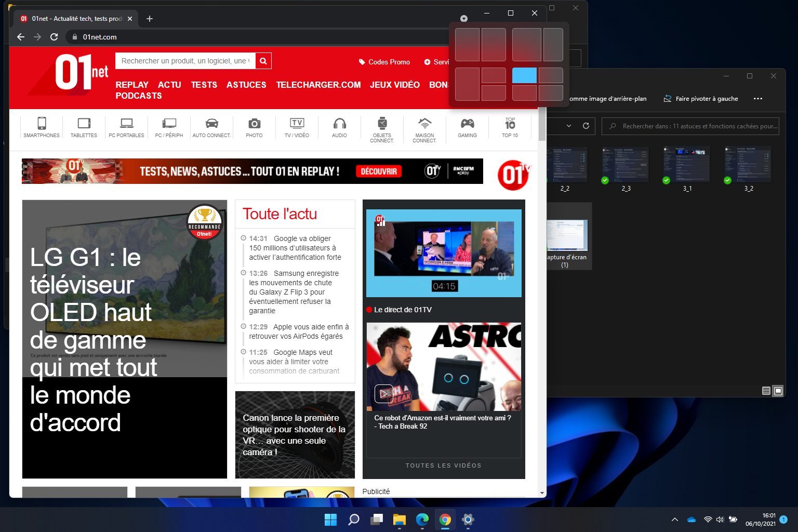
Task: Show hidden system tray icons
Action: [x=674, y=520]
